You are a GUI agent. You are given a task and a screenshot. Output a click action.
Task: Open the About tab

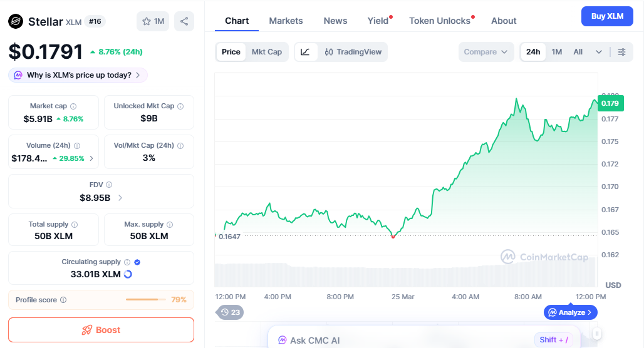click(504, 21)
